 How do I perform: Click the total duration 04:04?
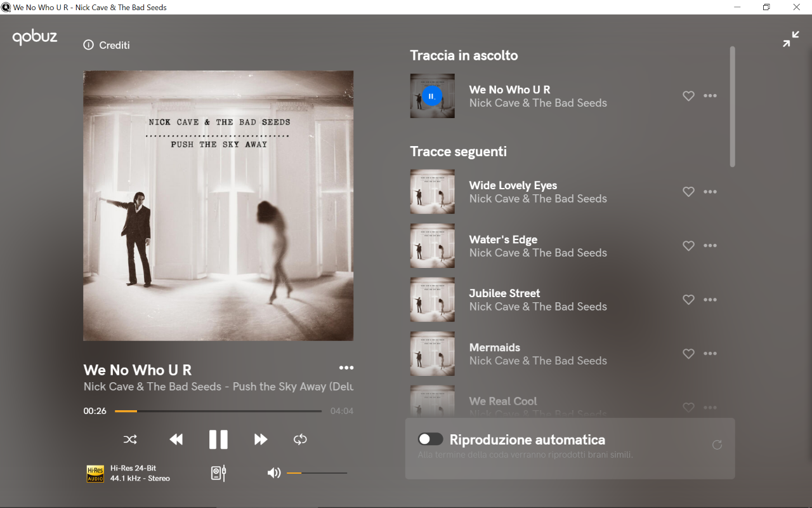click(x=342, y=411)
